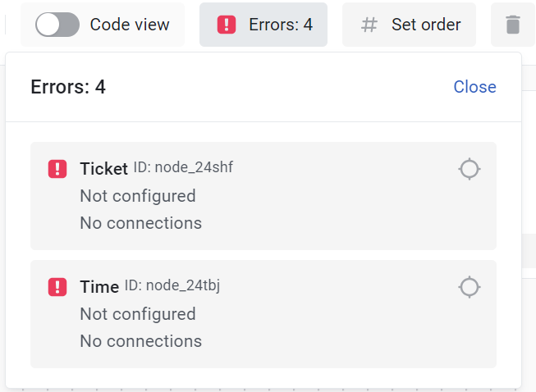The height and width of the screenshot is (392, 536).
Task: Click the node_24tbj ID text
Action: click(172, 285)
